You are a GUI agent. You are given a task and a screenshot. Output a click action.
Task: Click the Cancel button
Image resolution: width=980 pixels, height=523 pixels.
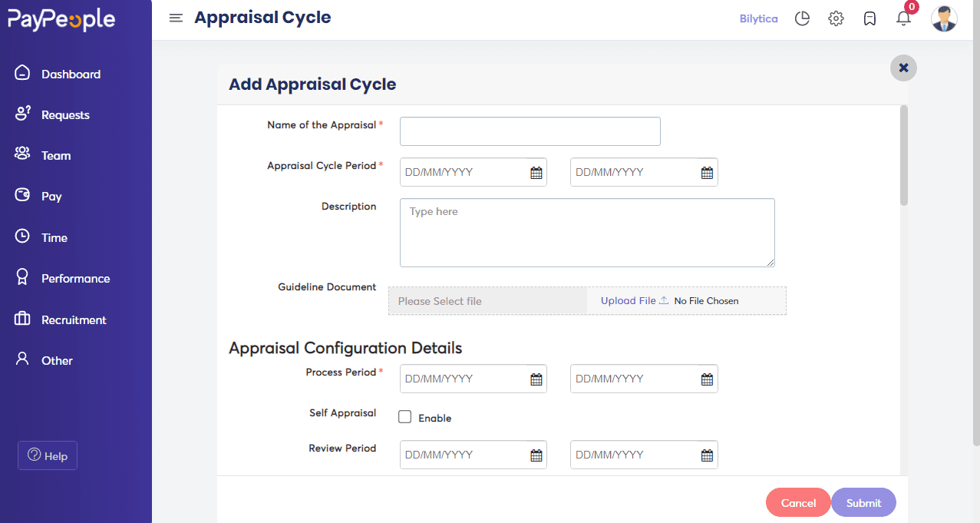click(x=798, y=502)
